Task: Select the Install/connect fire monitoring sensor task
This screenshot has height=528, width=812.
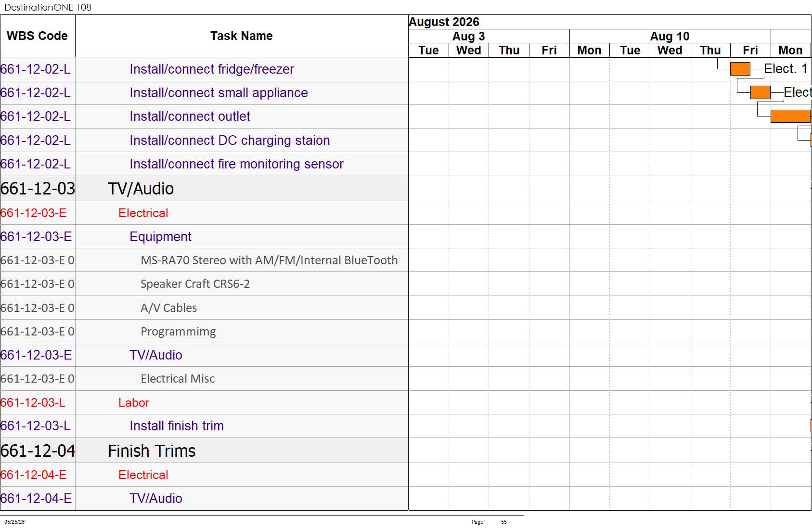Action: [x=236, y=164]
